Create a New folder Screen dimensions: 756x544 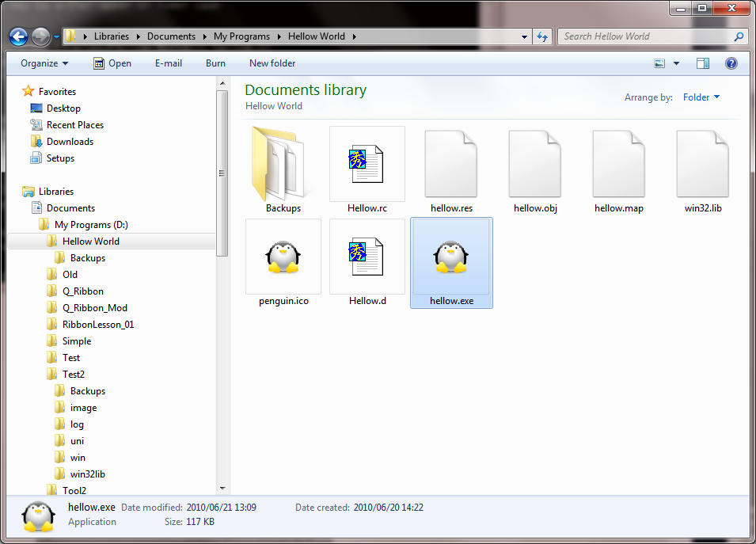272,63
